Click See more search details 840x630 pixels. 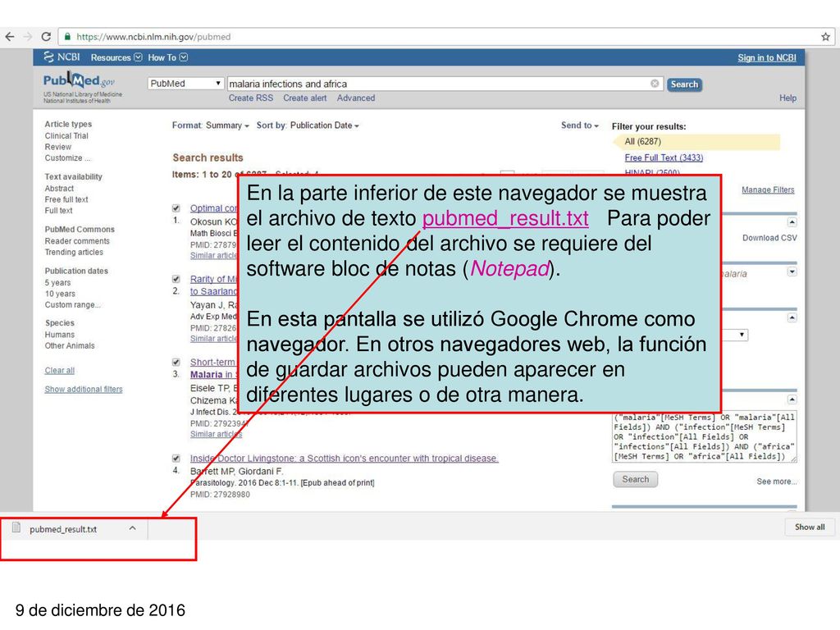click(776, 482)
